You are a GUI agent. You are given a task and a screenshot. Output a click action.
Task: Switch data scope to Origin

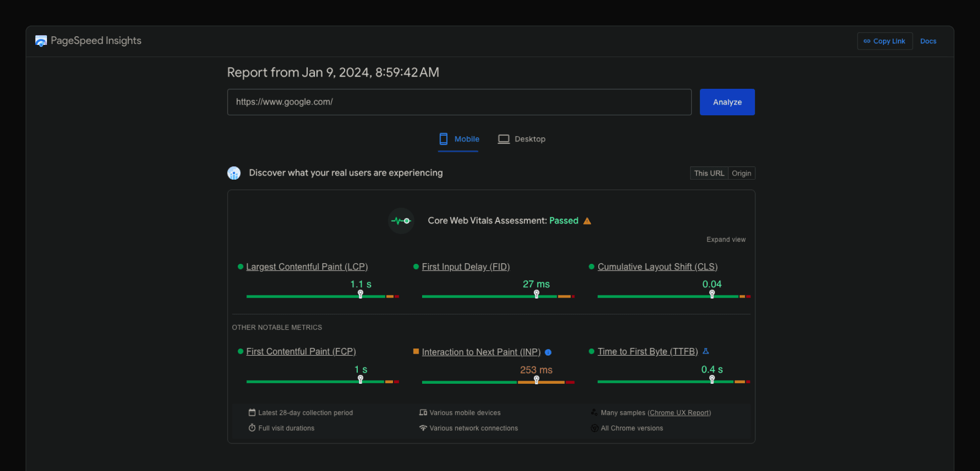pyautogui.click(x=741, y=173)
